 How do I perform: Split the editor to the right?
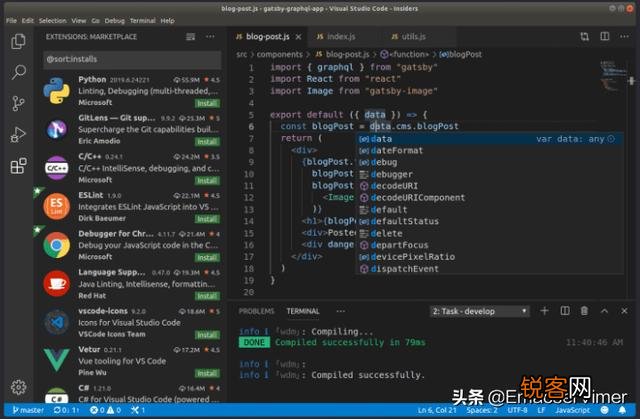(604, 37)
